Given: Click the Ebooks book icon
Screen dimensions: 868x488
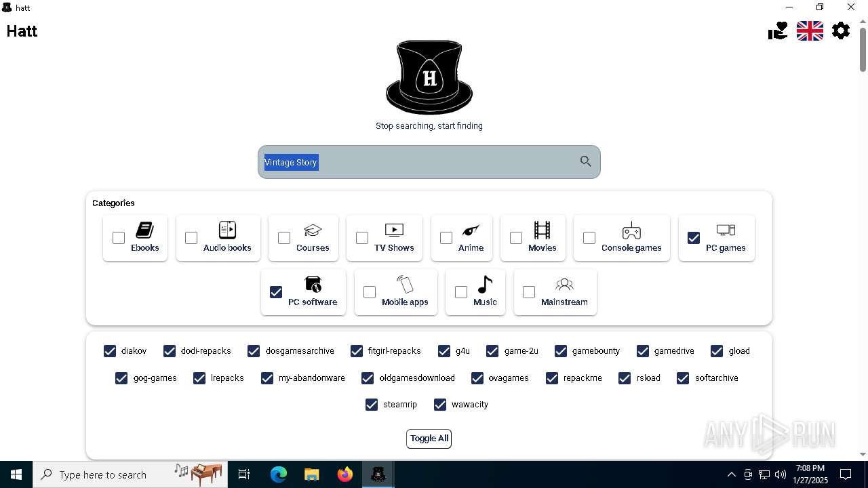Looking at the screenshot, I should [144, 230].
